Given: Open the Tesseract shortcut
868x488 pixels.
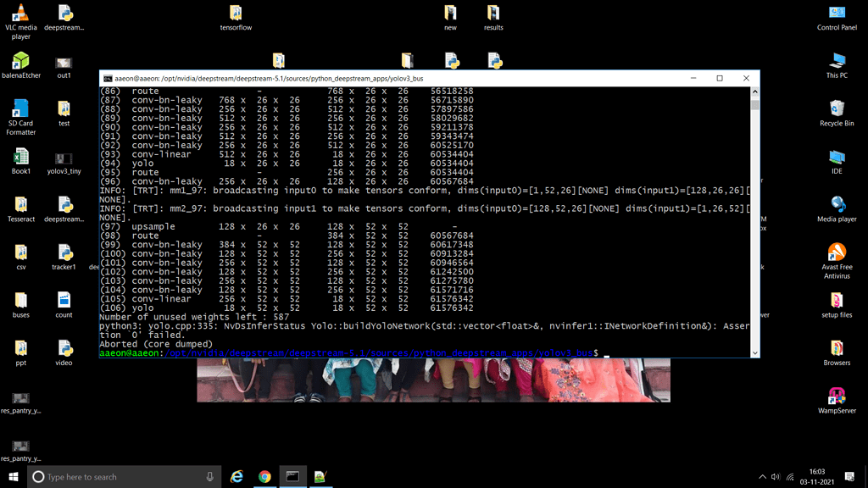Looking at the screenshot, I should click(x=19, y=203).
